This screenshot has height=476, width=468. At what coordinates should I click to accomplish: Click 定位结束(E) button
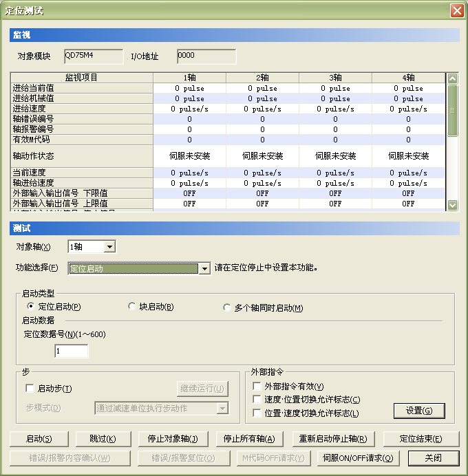[x=421, y=439]
